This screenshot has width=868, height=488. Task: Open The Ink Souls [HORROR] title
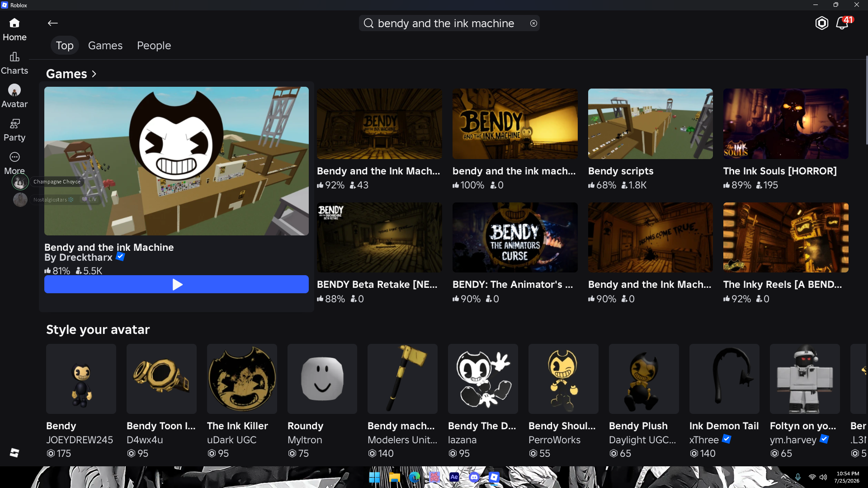click(x=780, y=171)
